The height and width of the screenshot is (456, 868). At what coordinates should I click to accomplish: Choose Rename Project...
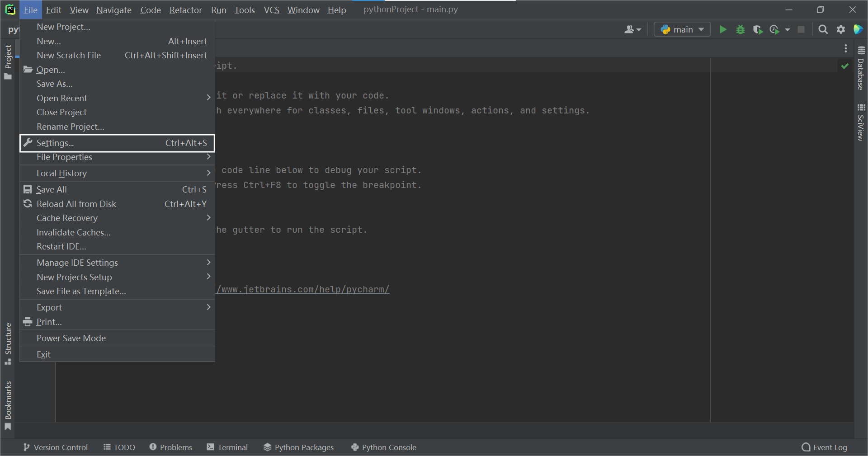click(117, 127)
